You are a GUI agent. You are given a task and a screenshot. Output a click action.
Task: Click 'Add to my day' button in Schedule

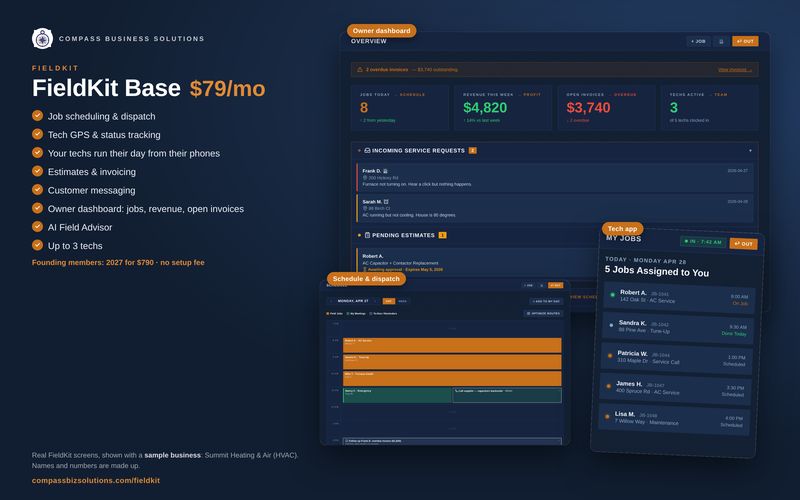click(546, 301)
